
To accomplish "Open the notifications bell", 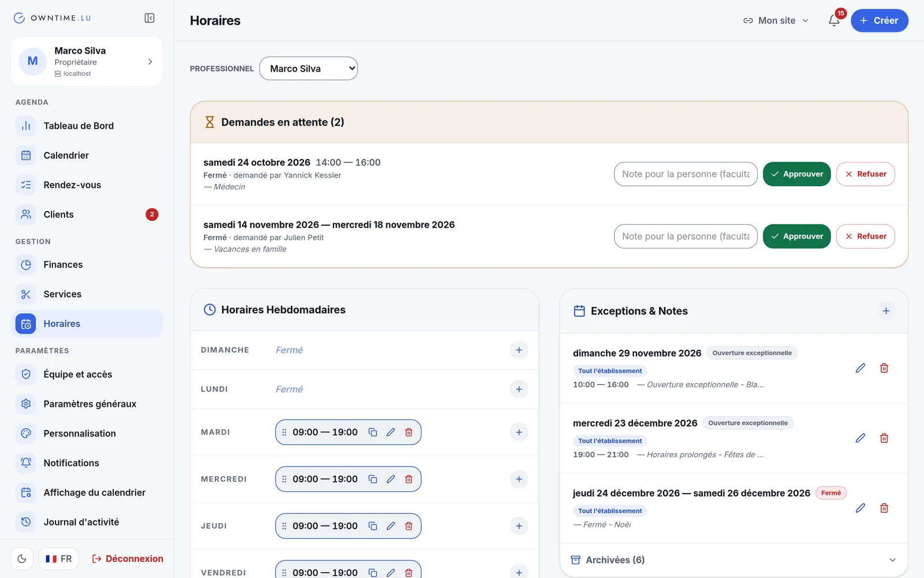I will click(x=834, y=20).
